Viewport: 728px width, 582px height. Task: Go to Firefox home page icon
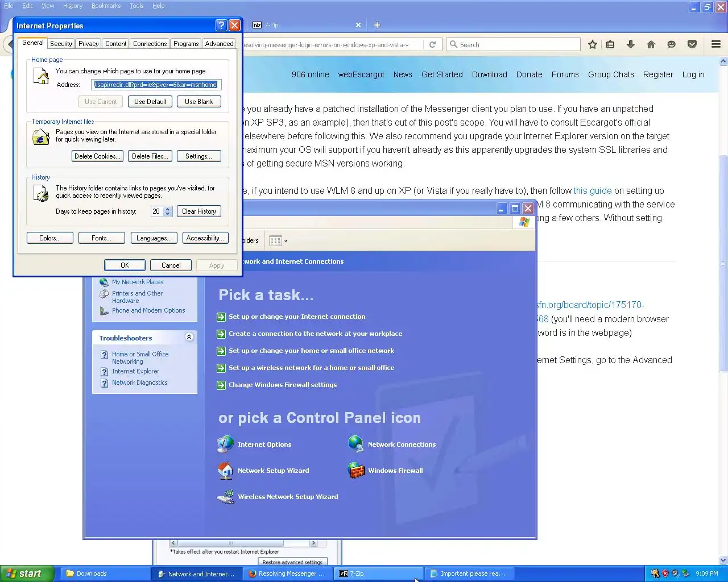pyautogui.click(x=651, y=44)
